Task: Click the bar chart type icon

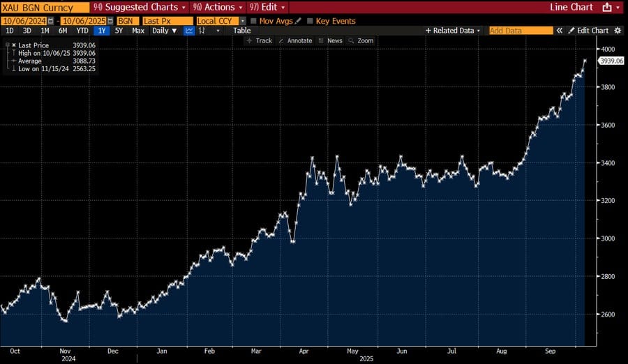Action: point(202,31)
